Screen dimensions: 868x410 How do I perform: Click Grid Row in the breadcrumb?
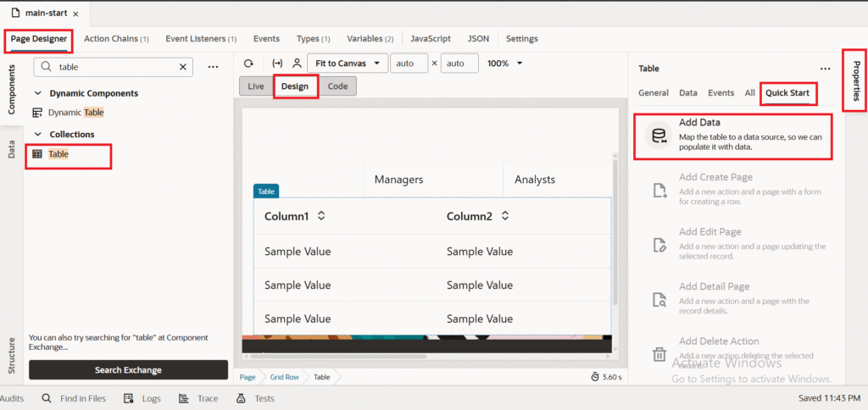coord(285,377)
